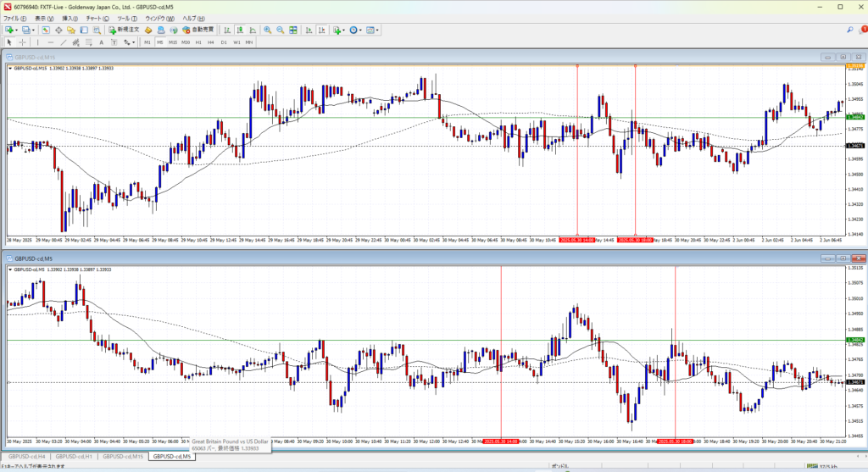Click the New Order (新規注文) button
Viewport: 868px width, 472px height.
(124, 30)
